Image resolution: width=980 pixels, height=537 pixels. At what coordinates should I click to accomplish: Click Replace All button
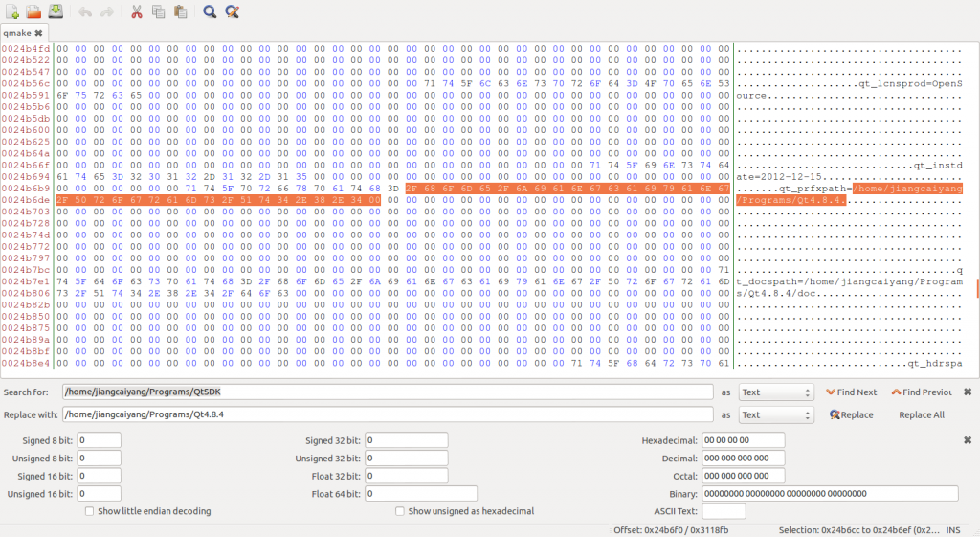(x=922, y=415)
